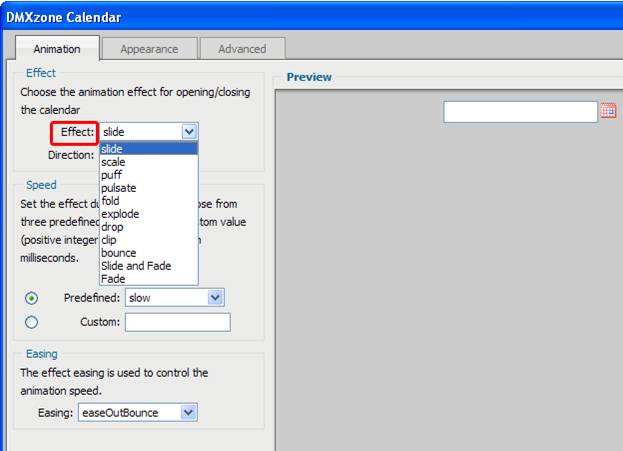Select clip effect option
This screenshot has height=451, width=623.
[x=149, y=240]
